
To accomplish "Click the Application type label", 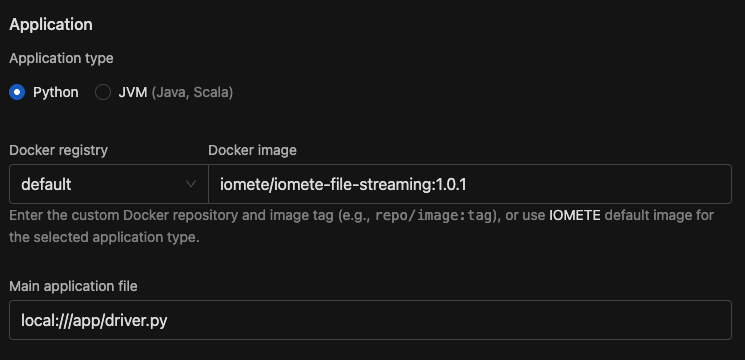I will (x=61, y=58).
